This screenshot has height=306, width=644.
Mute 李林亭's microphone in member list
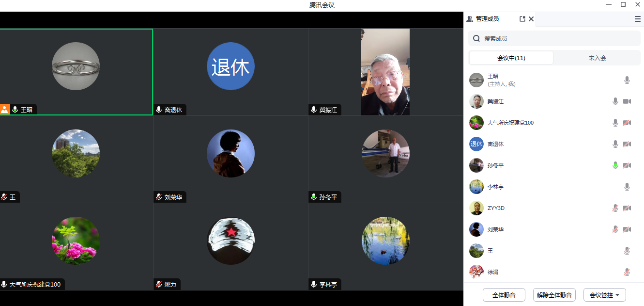pyautogui.click(x=627, y=187)
